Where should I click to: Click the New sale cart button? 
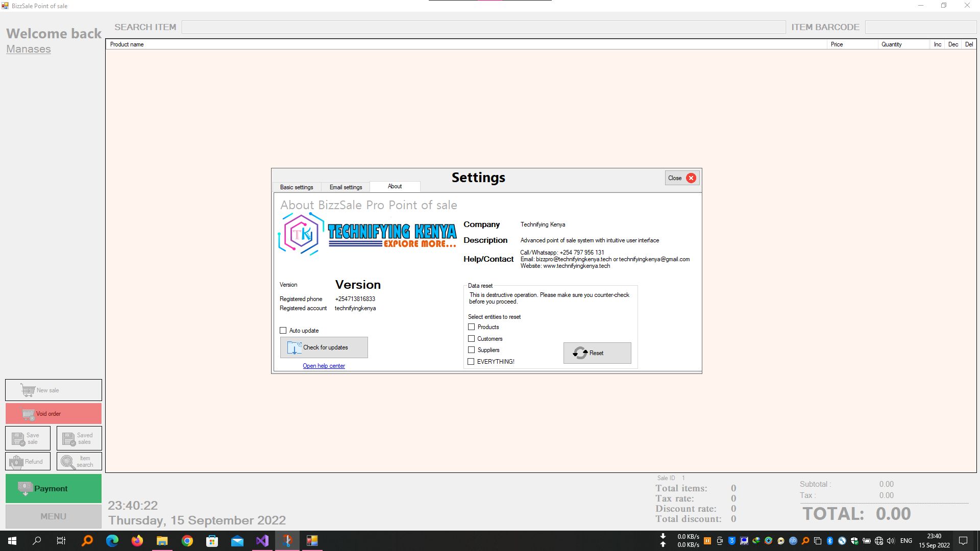53,390
